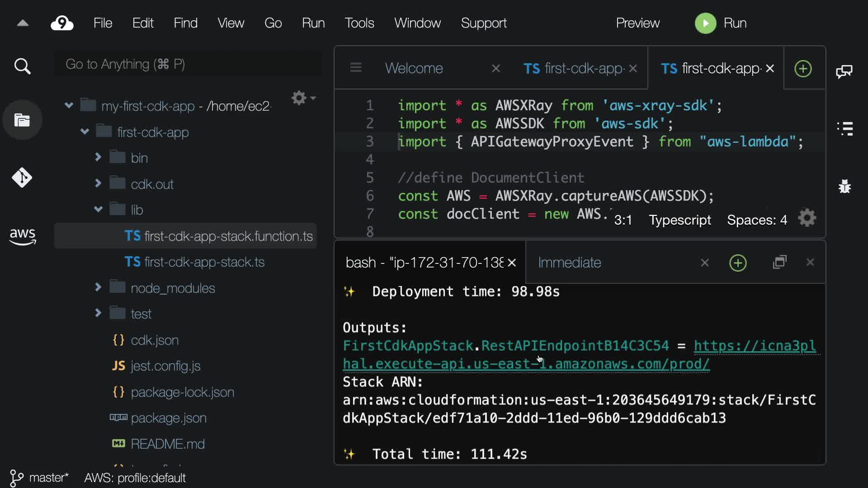Open the Environment file tree panel icon

(22, 120)
